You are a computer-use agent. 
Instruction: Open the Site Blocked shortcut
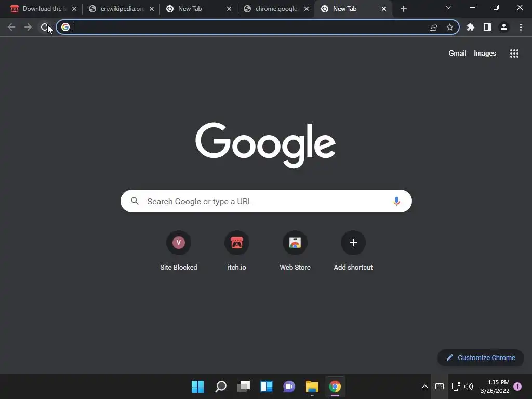(x=179, y=251)
